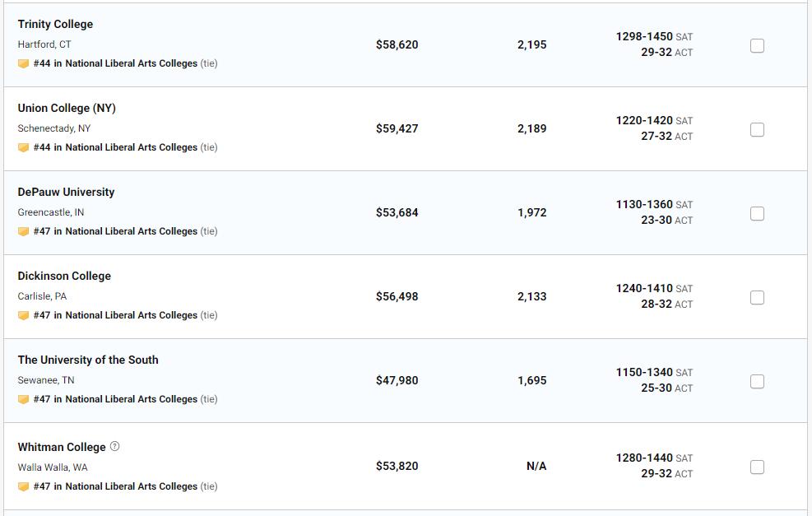
Task: Open the Trinity College profile link
Action: click(55, 24)
